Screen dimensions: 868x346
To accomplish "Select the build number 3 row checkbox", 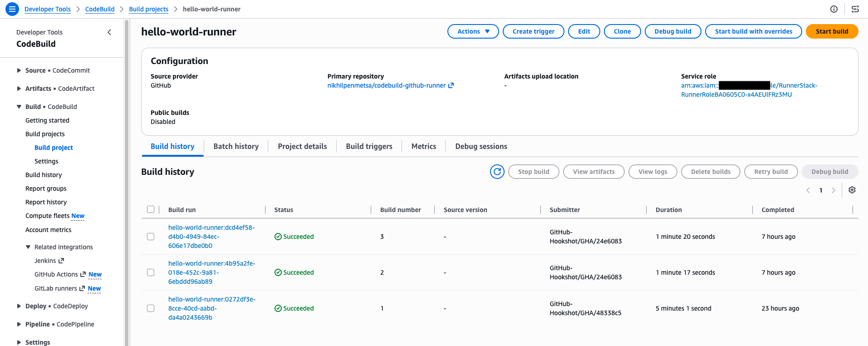I will click(151, 237).
